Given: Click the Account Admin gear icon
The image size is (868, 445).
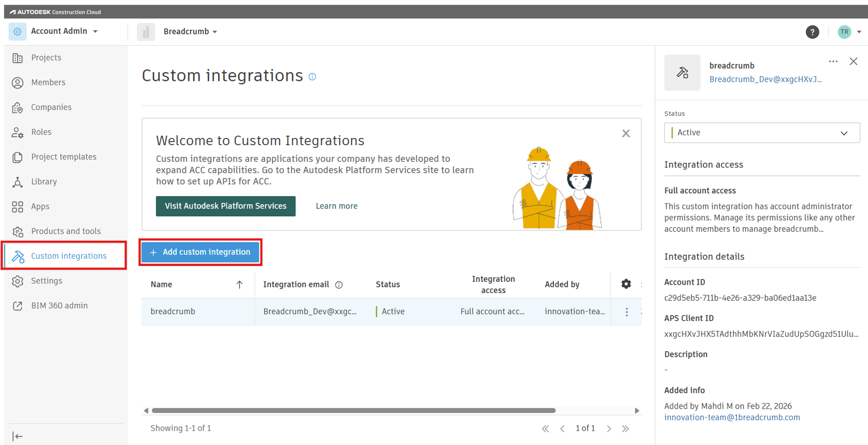Looking at the screenshot, I should point(18,32).
